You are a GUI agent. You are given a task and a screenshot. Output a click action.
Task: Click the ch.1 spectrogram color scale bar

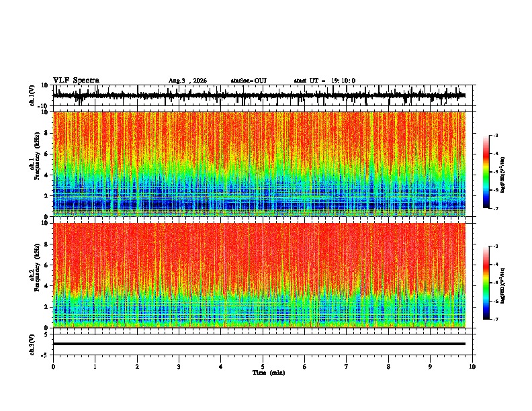tap(486, 172)
